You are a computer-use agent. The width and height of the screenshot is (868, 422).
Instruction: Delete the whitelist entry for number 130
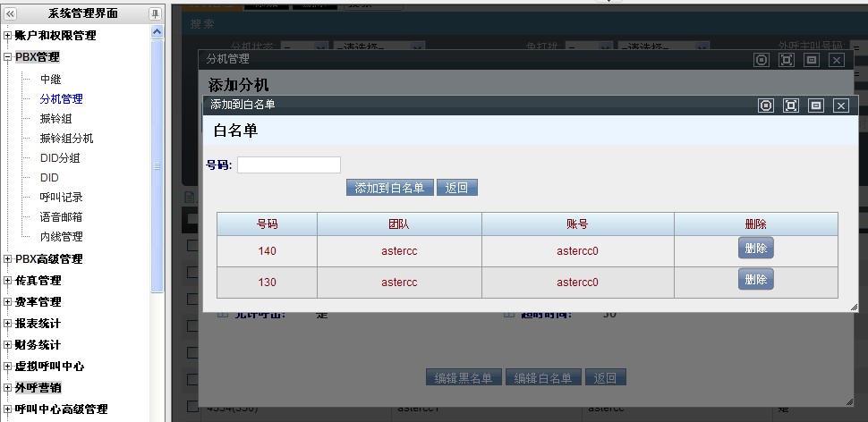[755, 280]
